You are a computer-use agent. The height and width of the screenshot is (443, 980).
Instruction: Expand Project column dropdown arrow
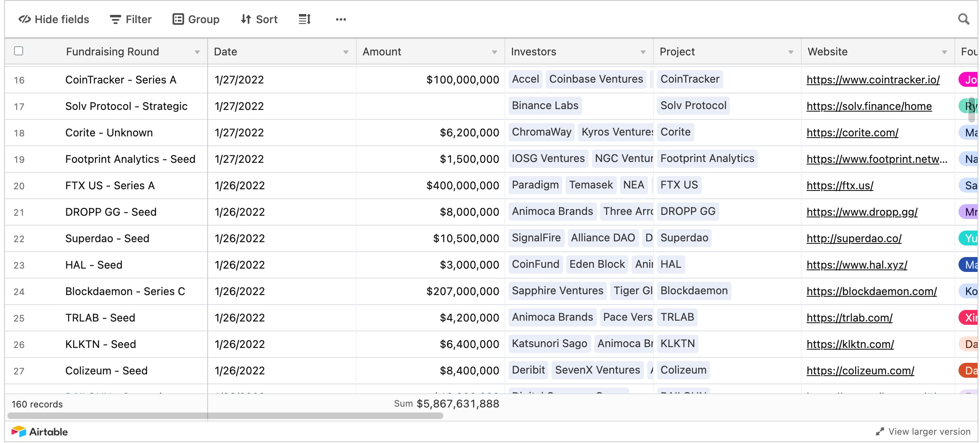point(791,52)
